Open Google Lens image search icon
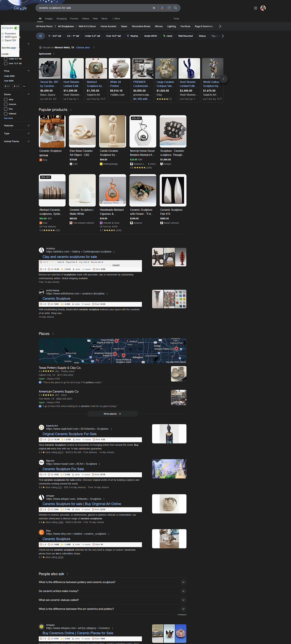Screen dimensions: 291x644 169,8
